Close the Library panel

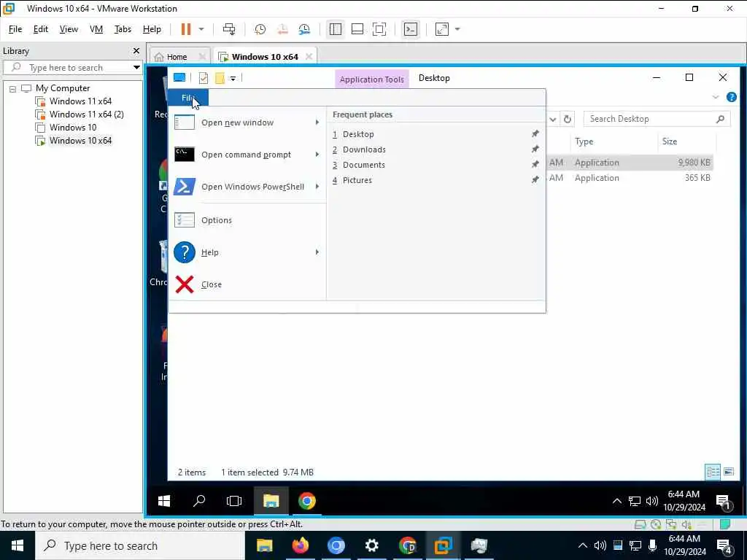point(136,50)
